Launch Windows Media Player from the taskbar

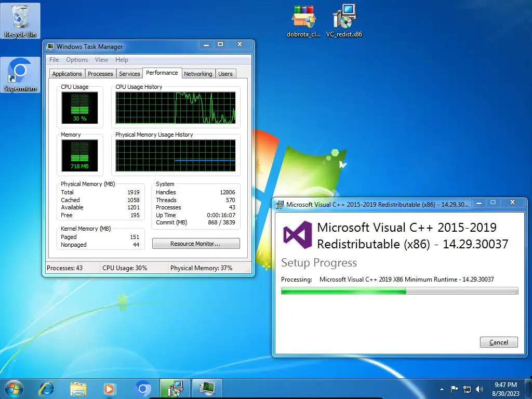coord(109,389)
